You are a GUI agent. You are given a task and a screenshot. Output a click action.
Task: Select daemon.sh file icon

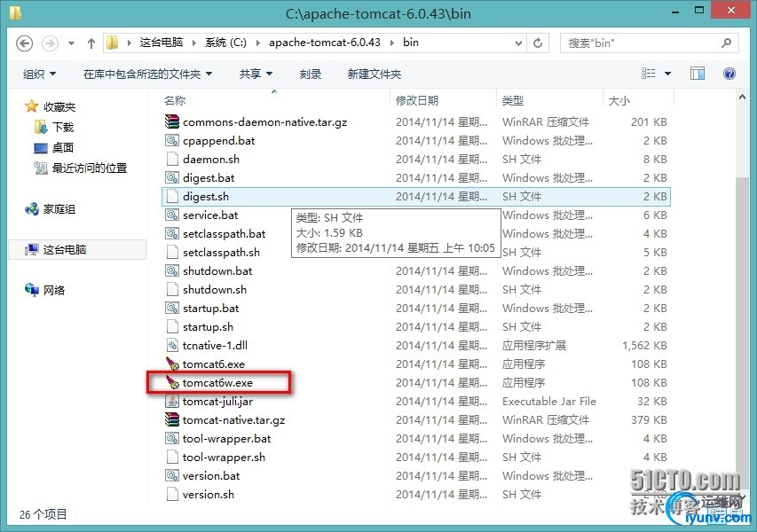click(x=172, y=160)
